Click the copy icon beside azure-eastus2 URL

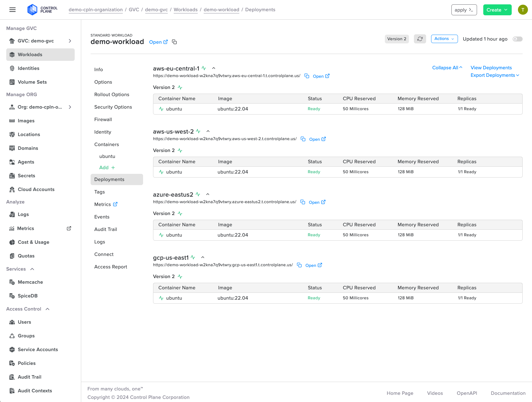pos(303,202)
